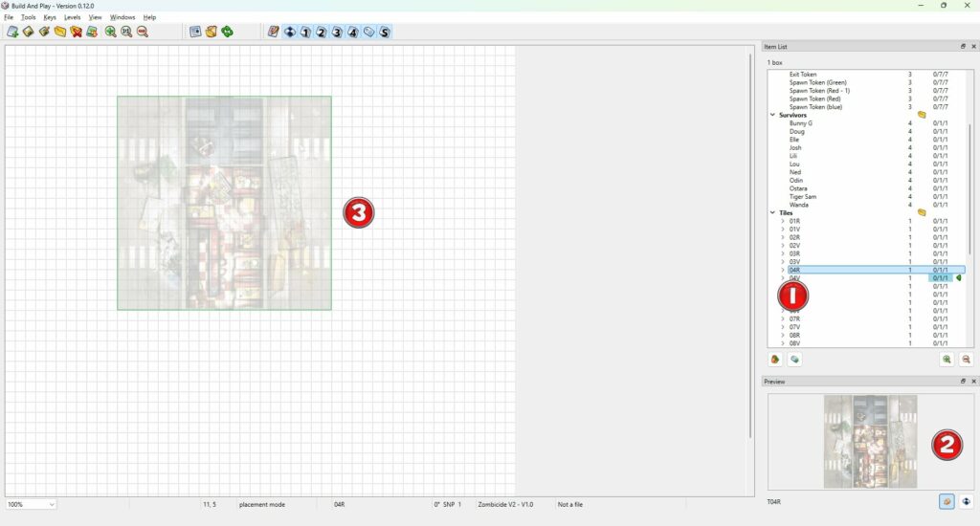This screenshot has width=980, height=526.
Task: Click the red-green icon below Item List tree
Action: click(x=775, y=360)
